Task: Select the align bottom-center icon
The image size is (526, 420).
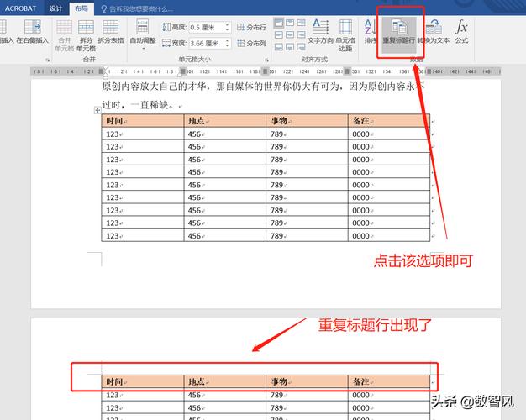Action: [290, 46]
